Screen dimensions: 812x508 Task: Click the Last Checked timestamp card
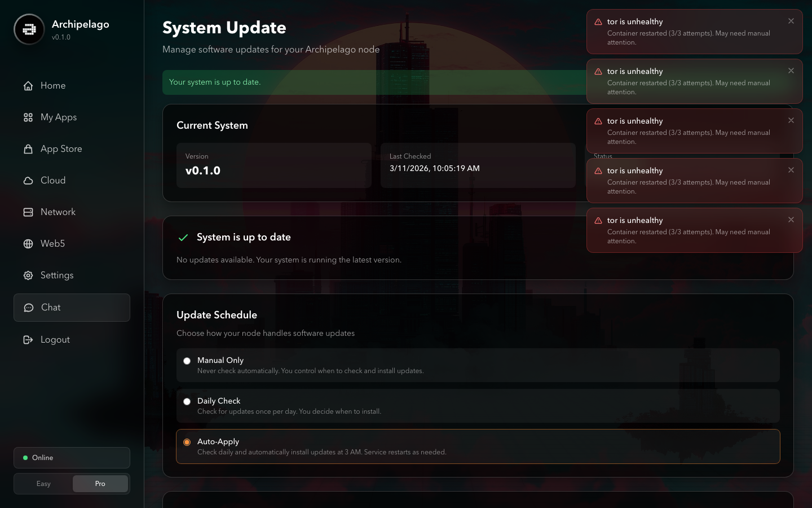pyautogui.click(x=478, y=165)
